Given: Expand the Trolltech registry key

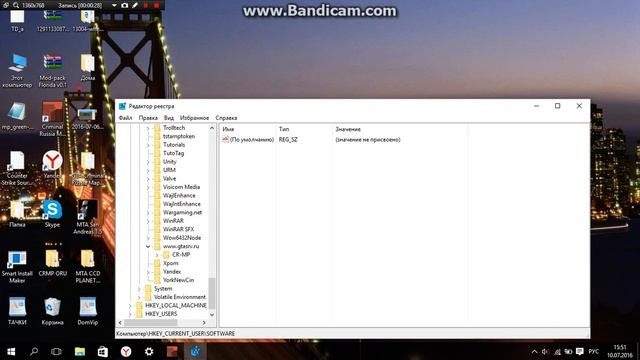Looking at the screenshot, I should (148, 128).
